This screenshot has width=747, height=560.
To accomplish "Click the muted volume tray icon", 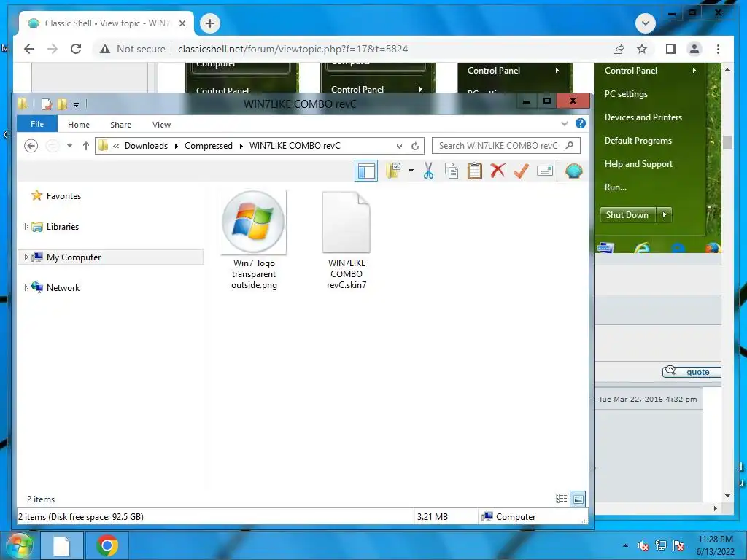I will tap(643, 545).
